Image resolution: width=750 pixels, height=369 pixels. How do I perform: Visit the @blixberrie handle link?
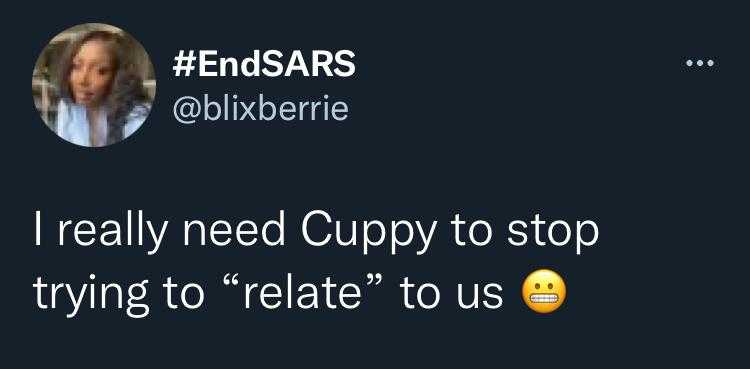(260, 109)
